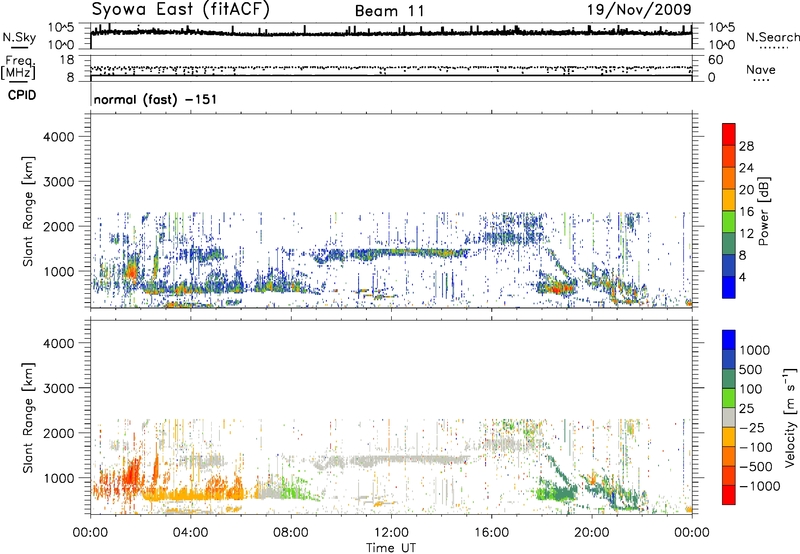
Task: Click the 'Nave' legend label
Action: pyautogui.click(x=760, y=69)
